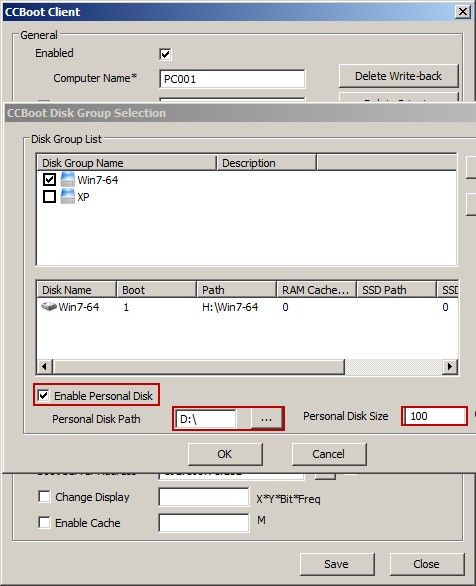The height and width of the screenshot is (586, 476).
Task: Click the Delete Write-back button
Action: 398,76
